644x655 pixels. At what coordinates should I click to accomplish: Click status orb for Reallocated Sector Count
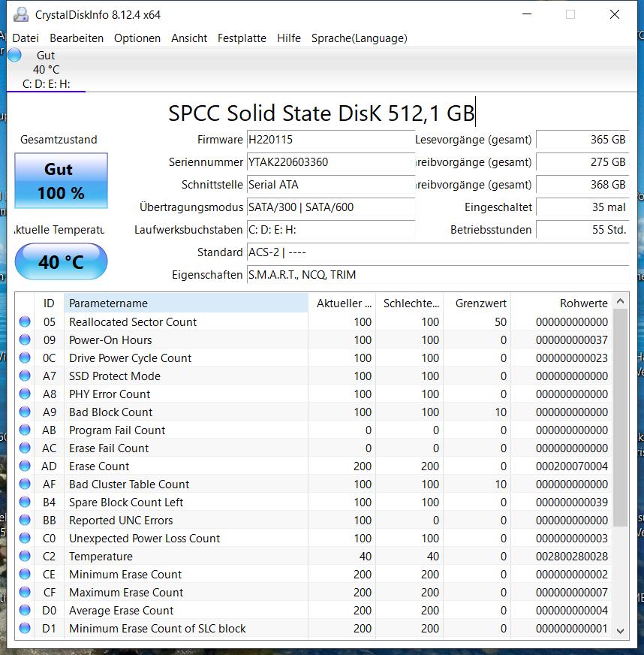pos(25,321)
